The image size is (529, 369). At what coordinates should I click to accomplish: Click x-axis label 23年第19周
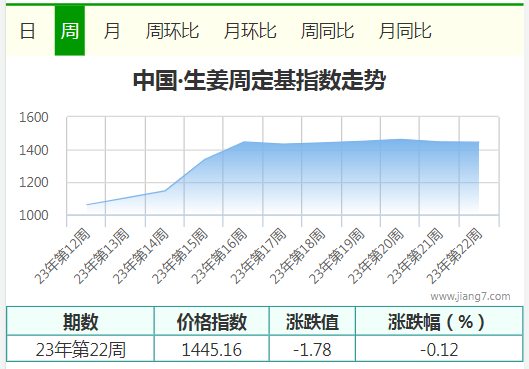tap(336, 256)
